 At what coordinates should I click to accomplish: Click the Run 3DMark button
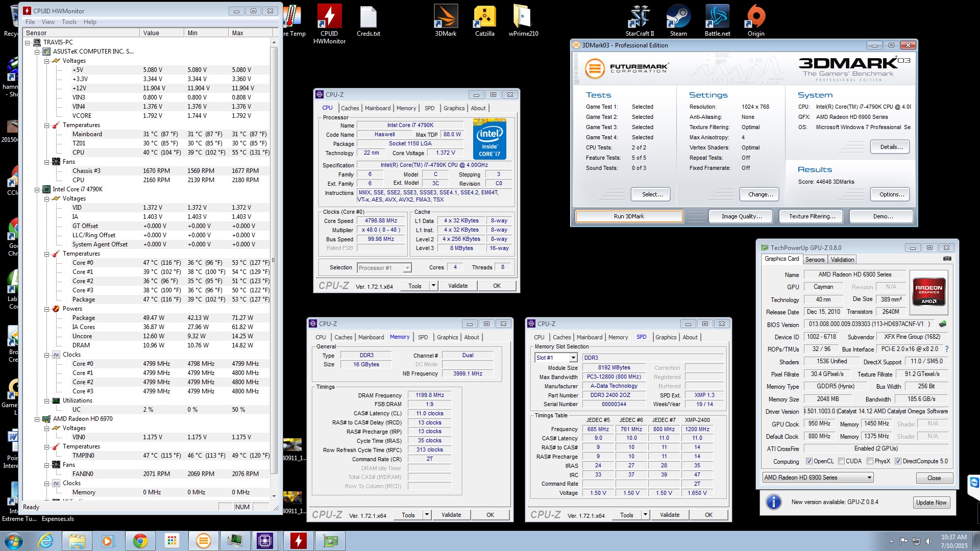(x=629, y=216)
